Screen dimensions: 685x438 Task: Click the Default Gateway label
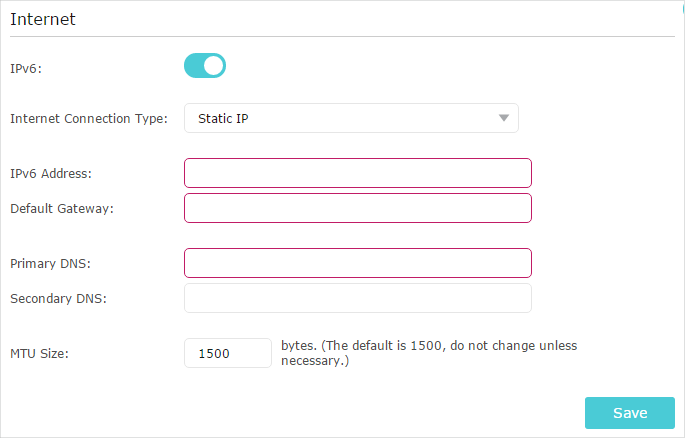[x=62, y=208]
